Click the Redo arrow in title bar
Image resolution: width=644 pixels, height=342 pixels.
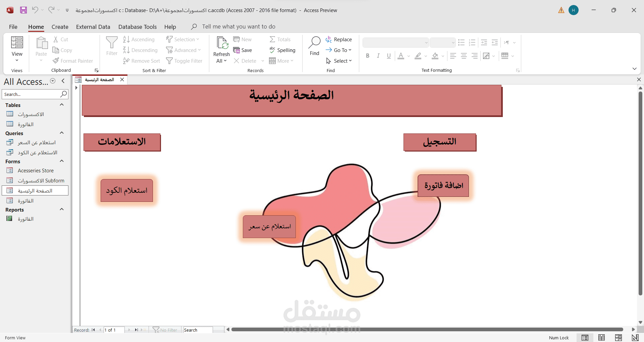pyautogui.click(x=51, y=10)
